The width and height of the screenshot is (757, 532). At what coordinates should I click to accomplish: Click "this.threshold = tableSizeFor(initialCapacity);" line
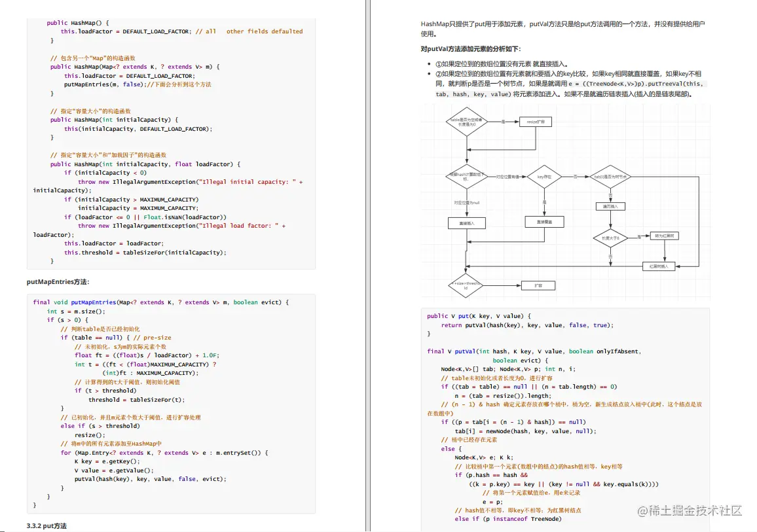point(145,252)
